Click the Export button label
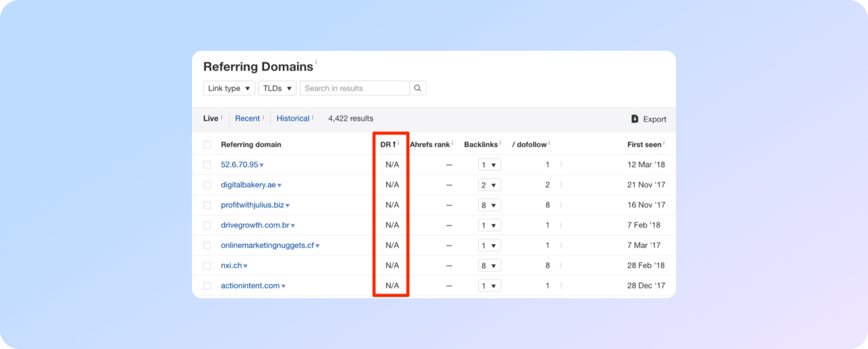 655,119
